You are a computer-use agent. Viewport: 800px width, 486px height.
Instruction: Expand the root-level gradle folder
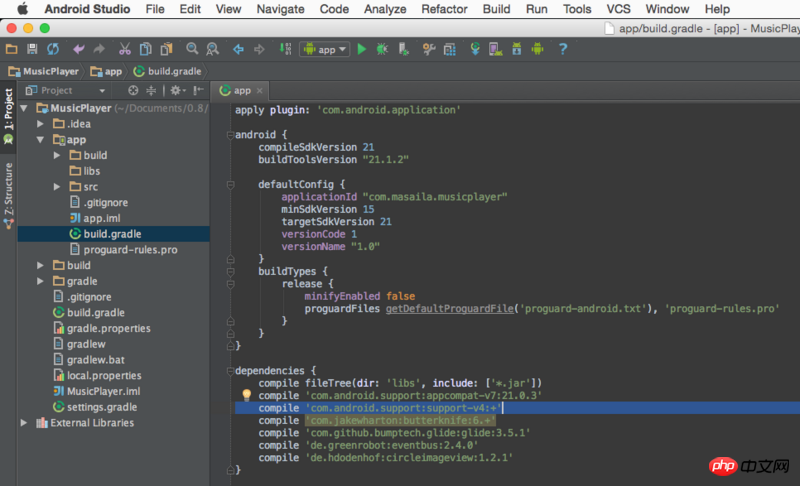[40, 281]
